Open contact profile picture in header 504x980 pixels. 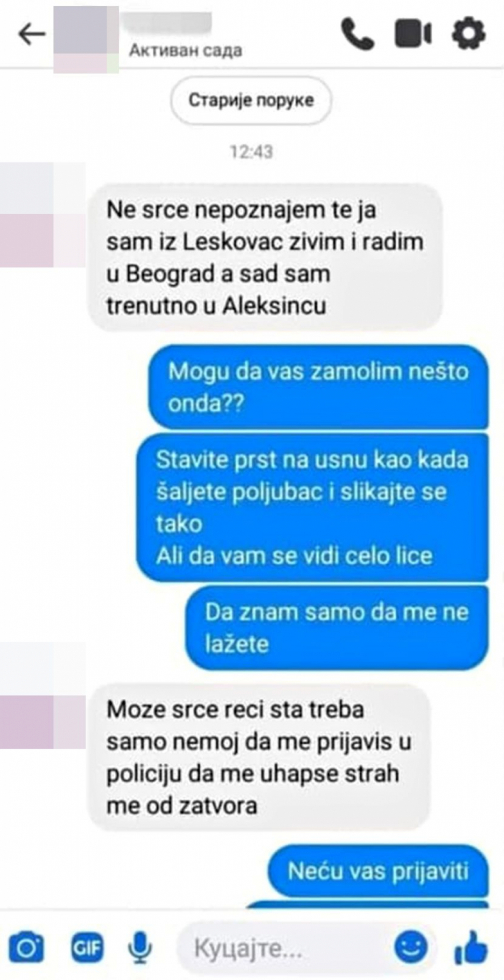tap(86, 39)
